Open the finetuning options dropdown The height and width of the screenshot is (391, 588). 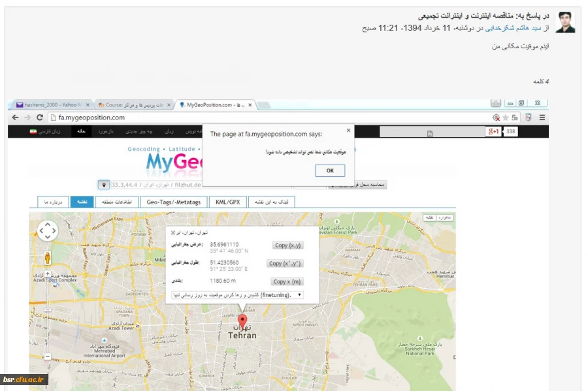[x=299, y=294]
